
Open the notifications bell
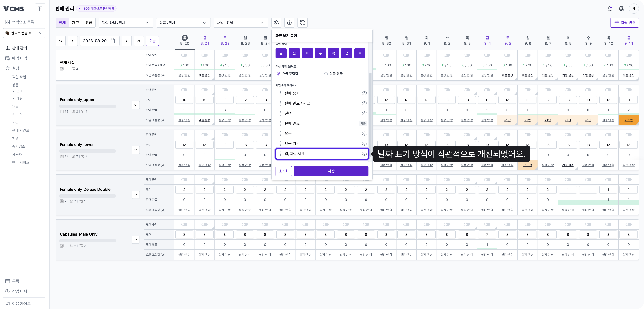(x=610, y=9)
